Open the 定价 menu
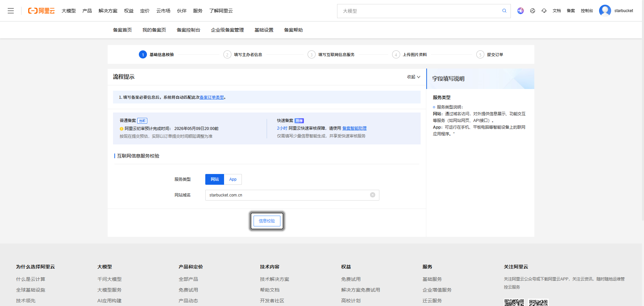Image resolution: width=644 pixels, height=306 pixels. pyautogui.click(x=145, y=11)
